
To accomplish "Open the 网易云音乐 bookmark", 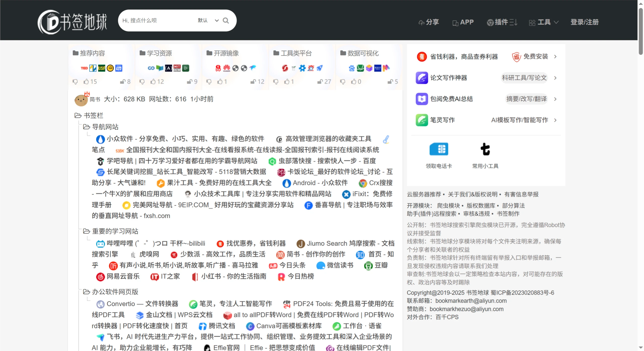I will tap(123, 276).
